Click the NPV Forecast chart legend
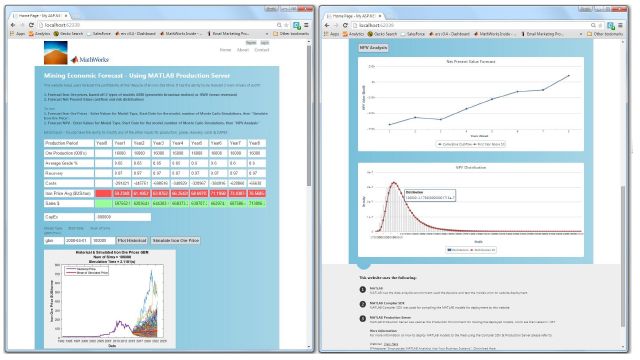The width and height of the screenshot is (640, 360). pyautogui.click(x=471, y=144)
